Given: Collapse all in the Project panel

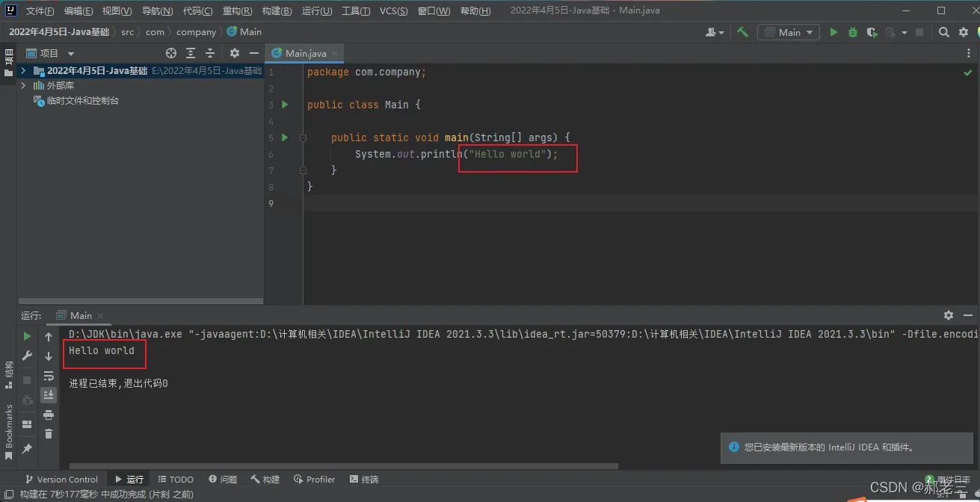Looking at the screenshot, I should [210, 53].
